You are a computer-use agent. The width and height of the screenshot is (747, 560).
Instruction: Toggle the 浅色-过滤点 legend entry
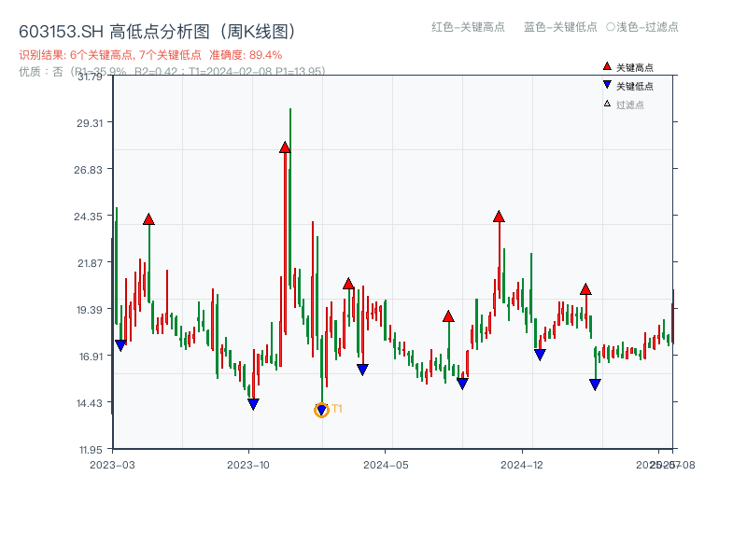pos(645,28)
